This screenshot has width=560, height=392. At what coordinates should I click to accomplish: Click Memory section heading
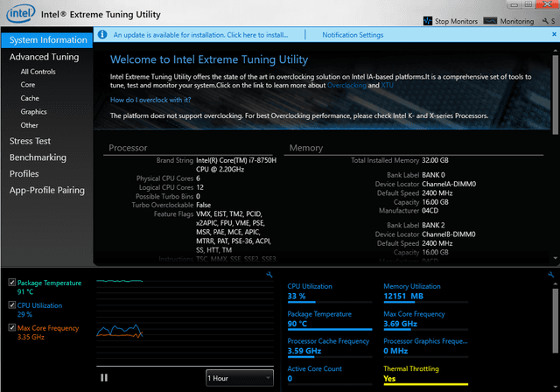(306, 148)
